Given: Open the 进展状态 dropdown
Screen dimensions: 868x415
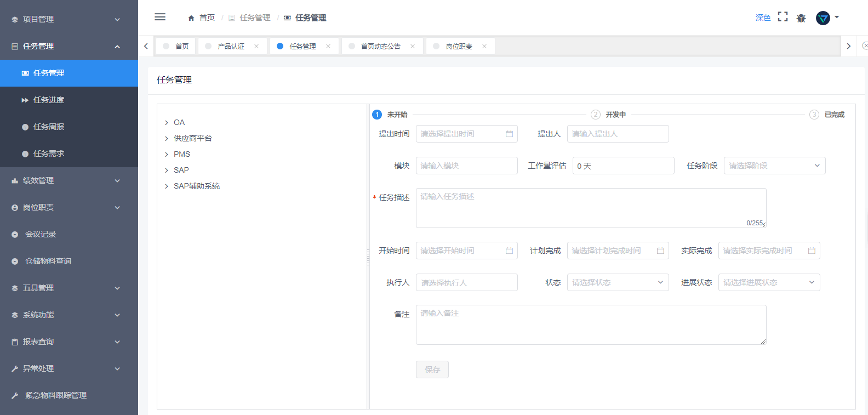Looking at the screenshot, I should 769,282.
